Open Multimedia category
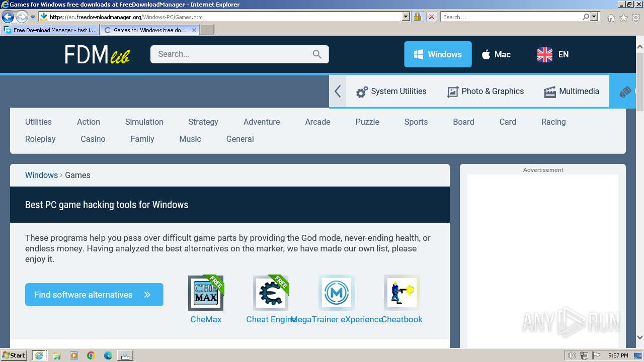 click(x=572, y=92)
